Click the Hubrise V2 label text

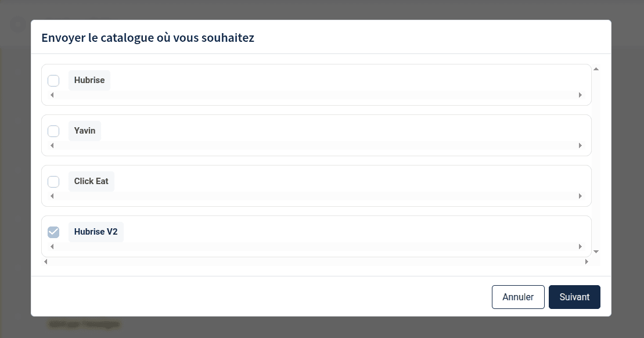click(x=96, y=232)
